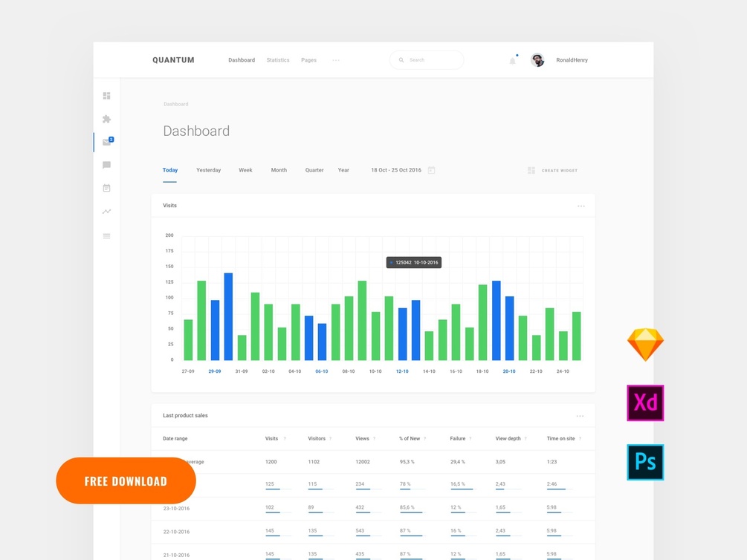This screenshot has width=747, height=560.
Task: Click the RonaldHenry avatar picture
Action: [x=537, y=60]
